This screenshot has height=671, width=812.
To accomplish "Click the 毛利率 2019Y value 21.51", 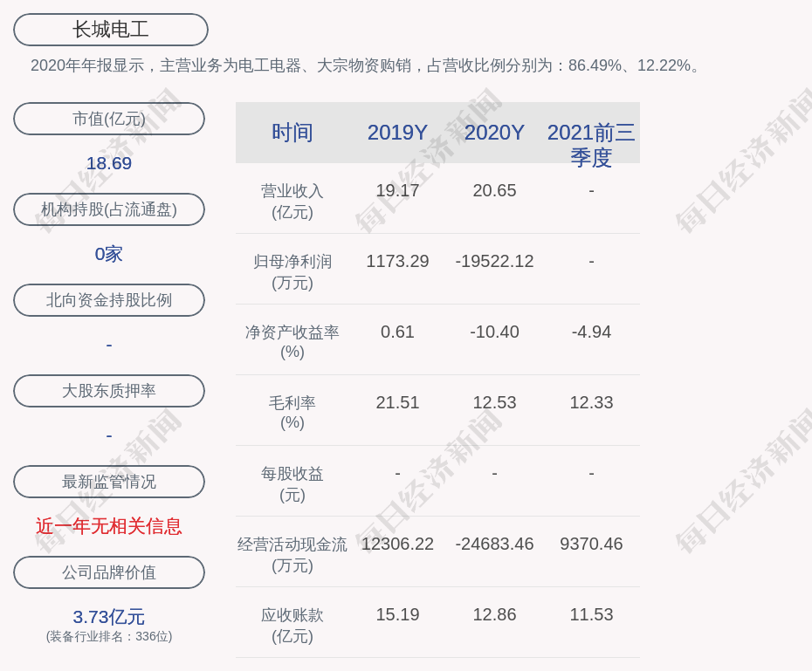I will (x=397, y=402).
